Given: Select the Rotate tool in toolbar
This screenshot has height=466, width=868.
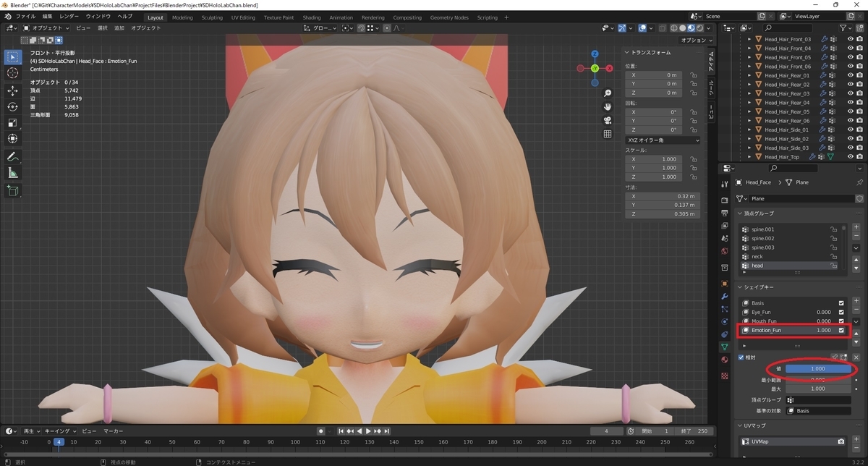Looking at the screenshot, I should pos(13,107).
